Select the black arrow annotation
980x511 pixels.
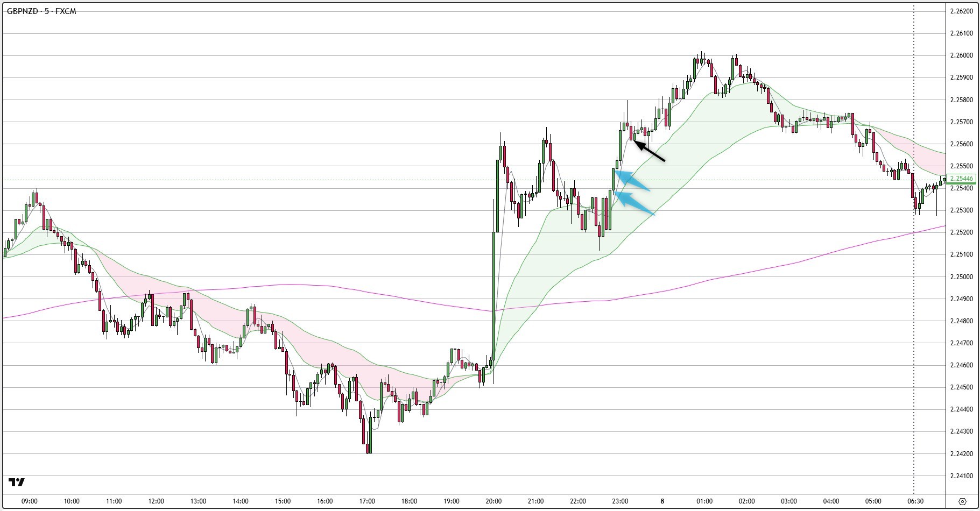click(650, 151)
